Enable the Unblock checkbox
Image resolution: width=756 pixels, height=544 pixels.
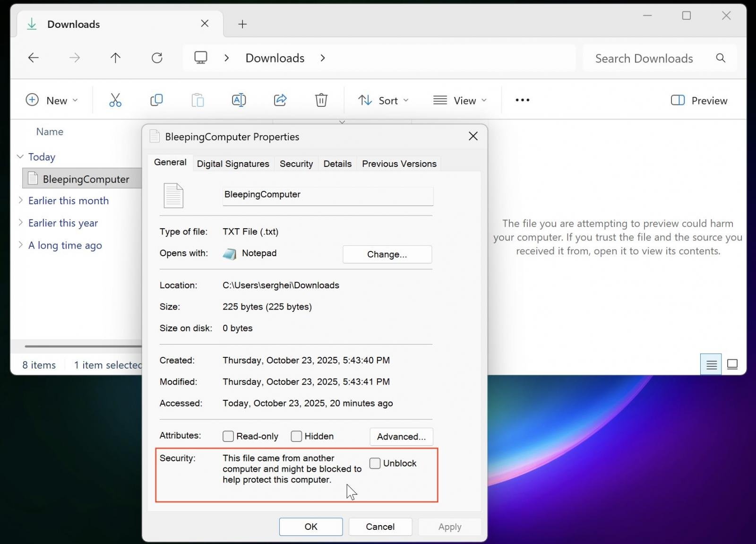tap(375, 463)
